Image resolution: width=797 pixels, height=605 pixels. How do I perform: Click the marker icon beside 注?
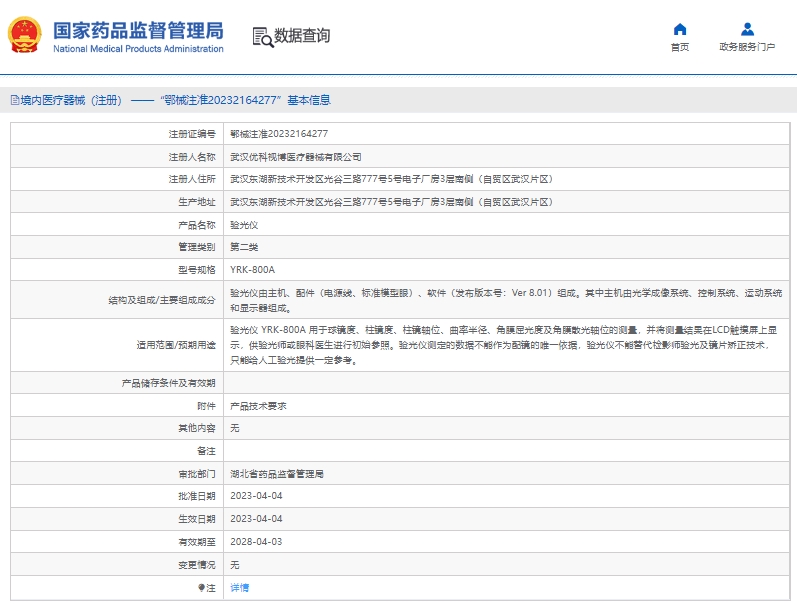click(x=201, y=588)
